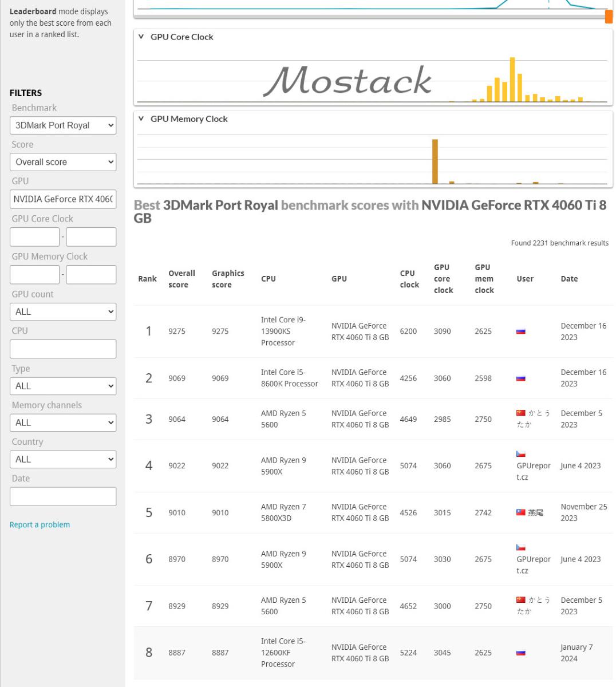The height and width of the screenshot is (687, 616).
Task: Open the GPU count dropdown
Action: coord(63,312)
